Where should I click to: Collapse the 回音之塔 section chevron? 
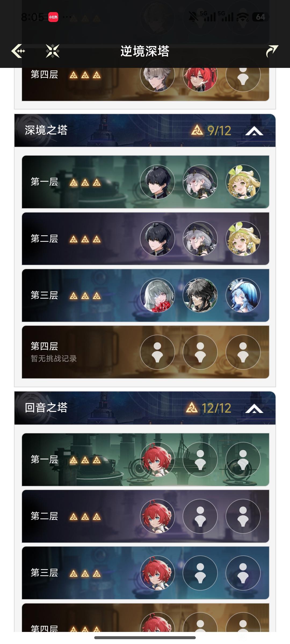[x=254, y=408]
